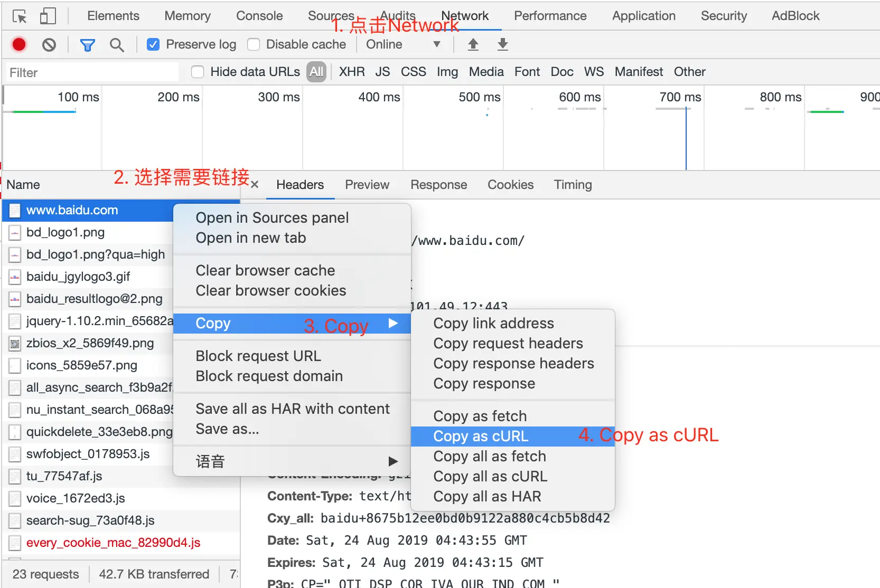
Task: Select 'Copy as cURL' from the menu
Action: coord(480,436)
